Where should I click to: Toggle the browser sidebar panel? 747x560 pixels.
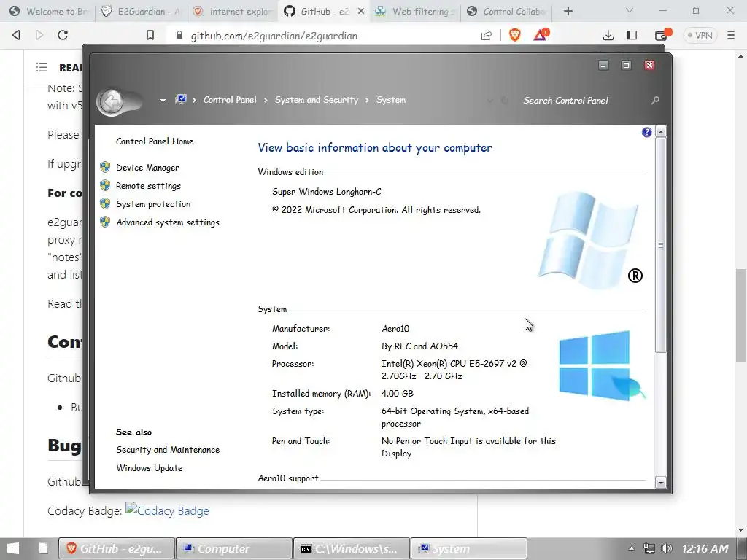click(632, 35)
